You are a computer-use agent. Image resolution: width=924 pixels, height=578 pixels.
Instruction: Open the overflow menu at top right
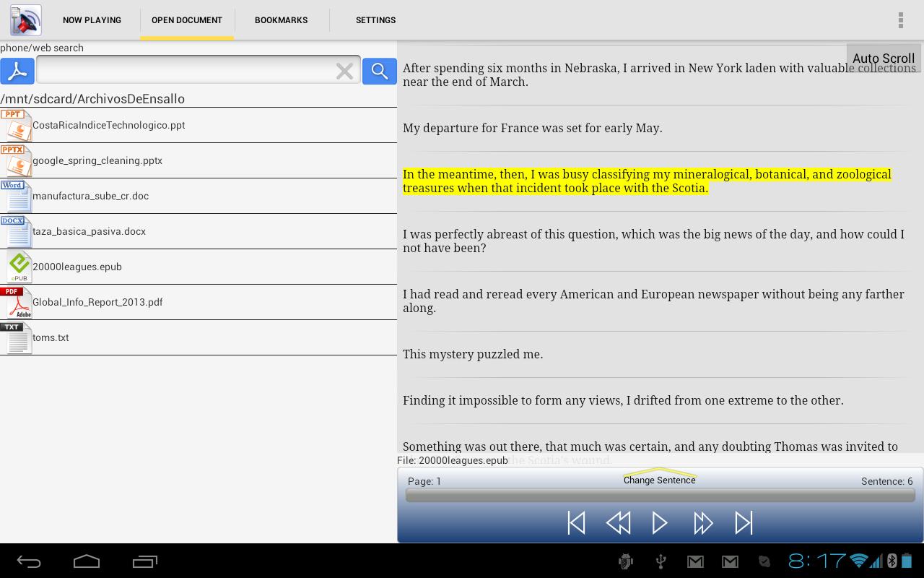(x=900, y=20)
